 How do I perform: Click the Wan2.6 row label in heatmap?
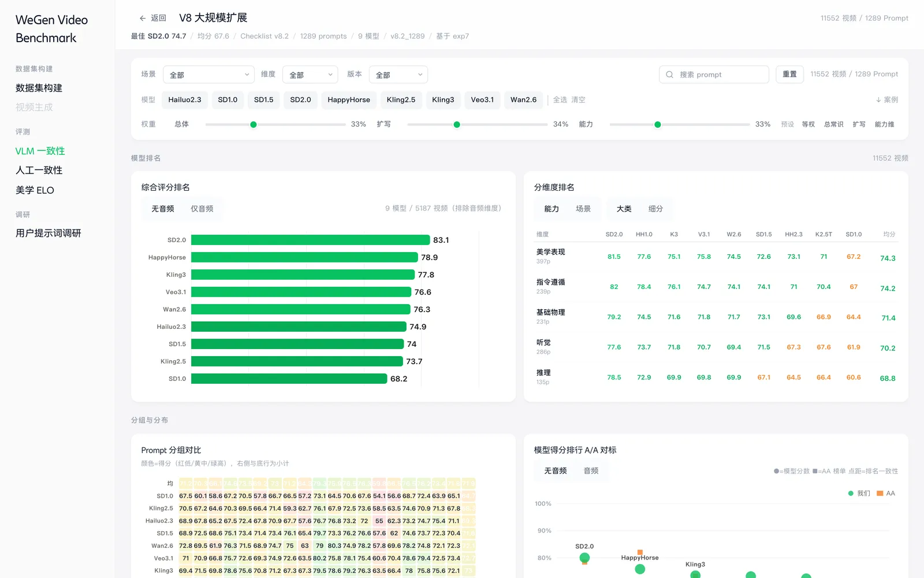point(162,546)
